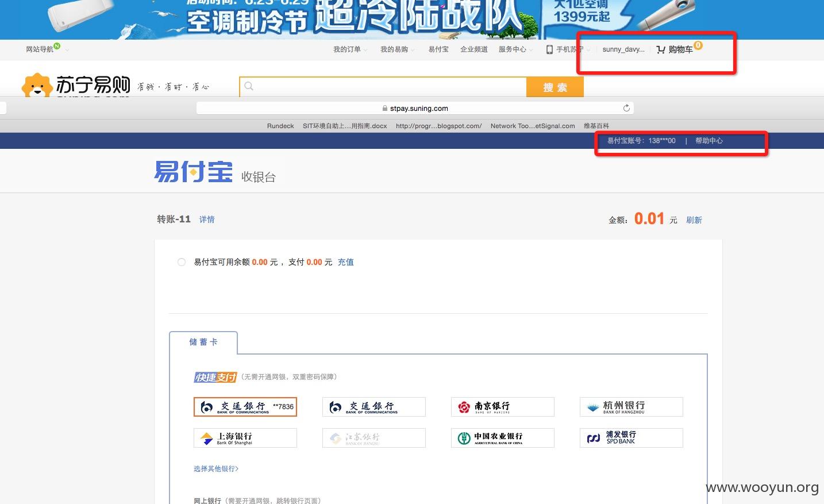Choose 江苏银行 for payment
Viewport: 824px width, 504px height.
click(x=374, y=438)
